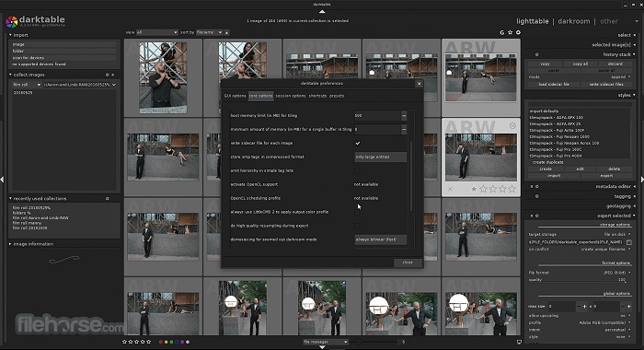Click the altered indicator on hovered thumbnail
This screenshot has height=350, width=644.
click(512, 125)
